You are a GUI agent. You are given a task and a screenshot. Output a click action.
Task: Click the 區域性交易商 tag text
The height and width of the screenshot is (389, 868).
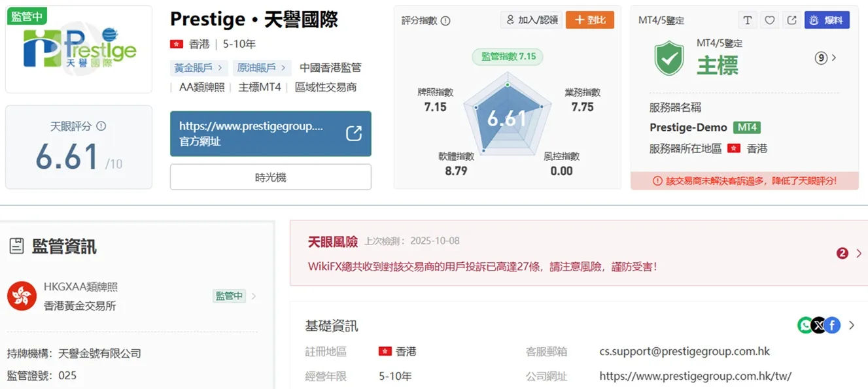tap(326, 87)
